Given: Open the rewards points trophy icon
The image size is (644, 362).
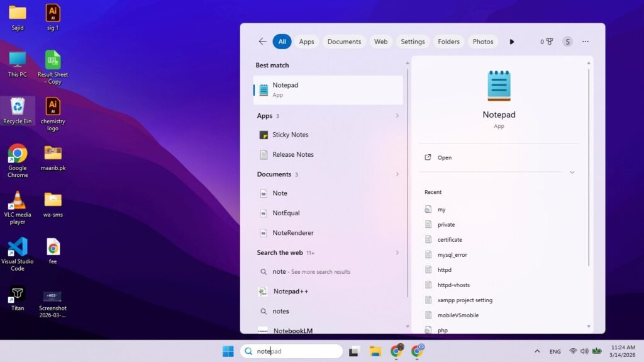Looking at the screenshot, I should tap(547, 42).
